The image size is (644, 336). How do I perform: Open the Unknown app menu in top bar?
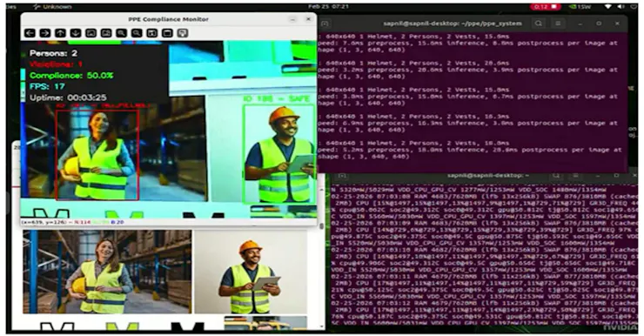(x=52, y=7)
